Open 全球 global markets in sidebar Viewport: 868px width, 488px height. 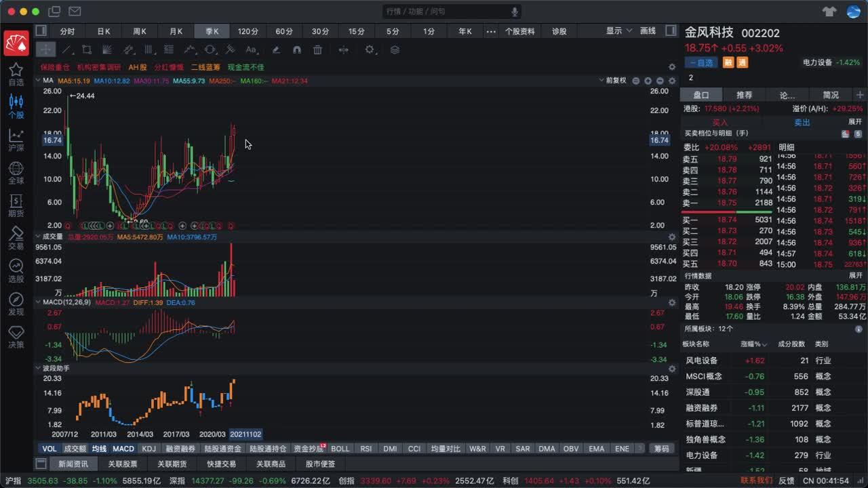[x=16, y=173]
